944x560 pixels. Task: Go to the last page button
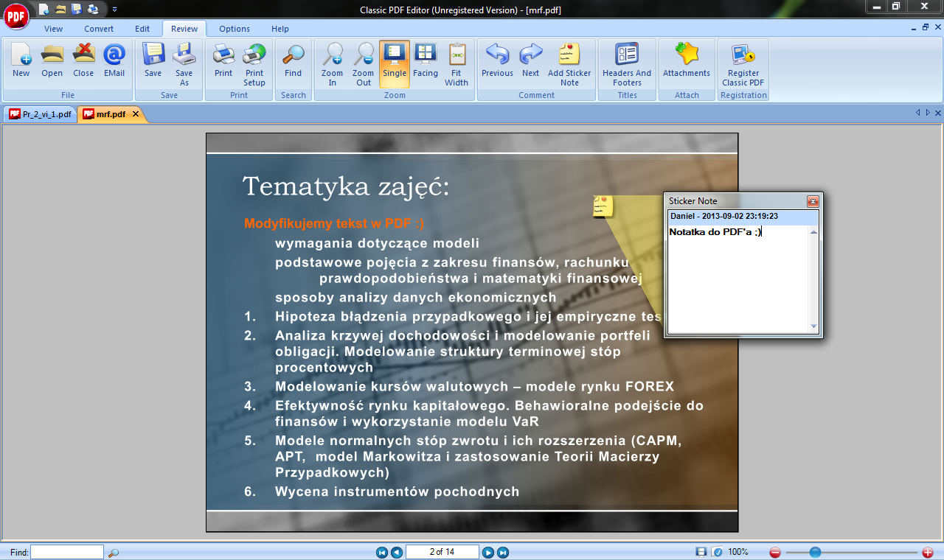click(503, 552)
